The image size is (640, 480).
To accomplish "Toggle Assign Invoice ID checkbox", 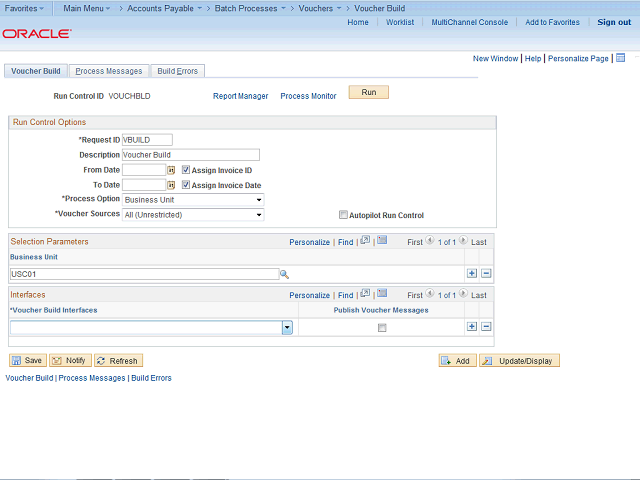I will pyautogui.click(x=186, y=170).
